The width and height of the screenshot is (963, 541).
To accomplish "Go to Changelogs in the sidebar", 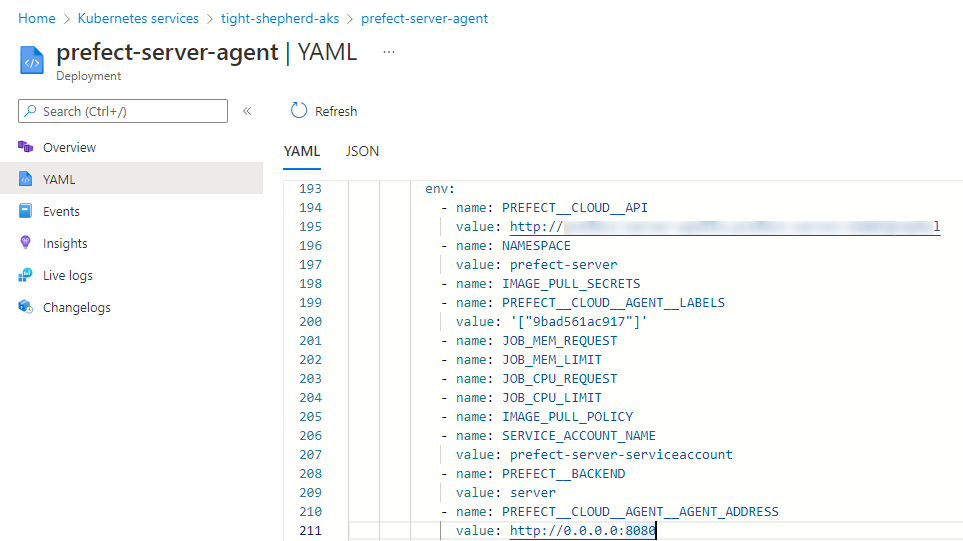I will [x=77, y=307].
